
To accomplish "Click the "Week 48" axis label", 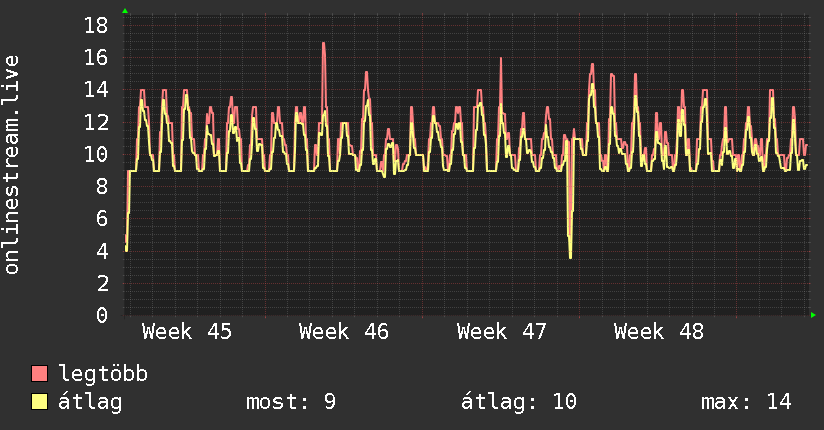I will click(659, 332).
